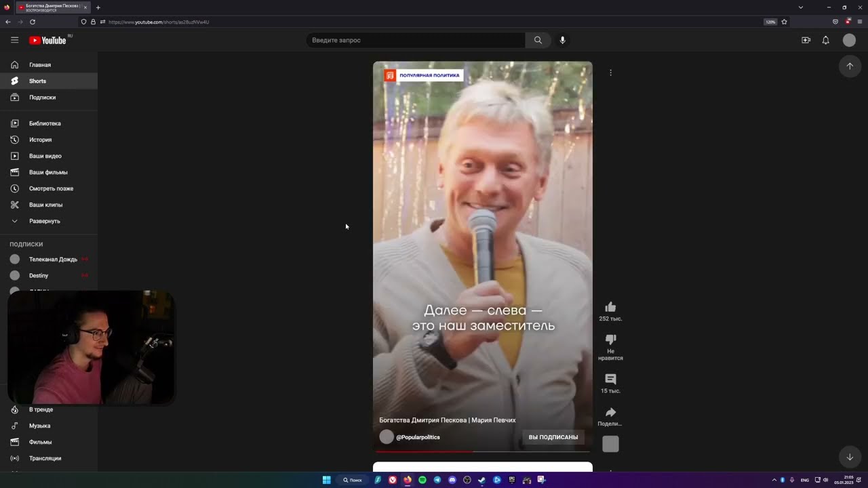Click the search magnifier button

click(x=538, y=40)
